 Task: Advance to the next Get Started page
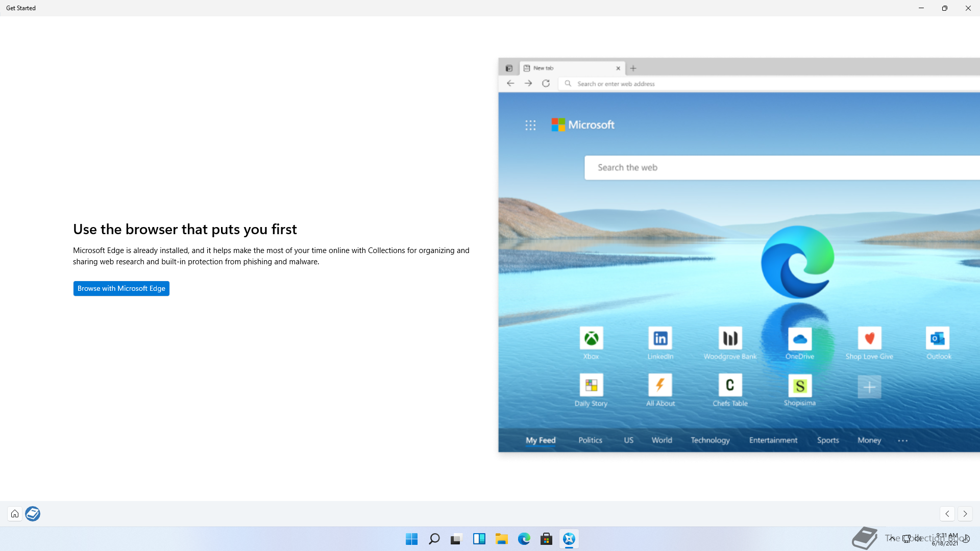pyautogui.click(x=965, y=514)
